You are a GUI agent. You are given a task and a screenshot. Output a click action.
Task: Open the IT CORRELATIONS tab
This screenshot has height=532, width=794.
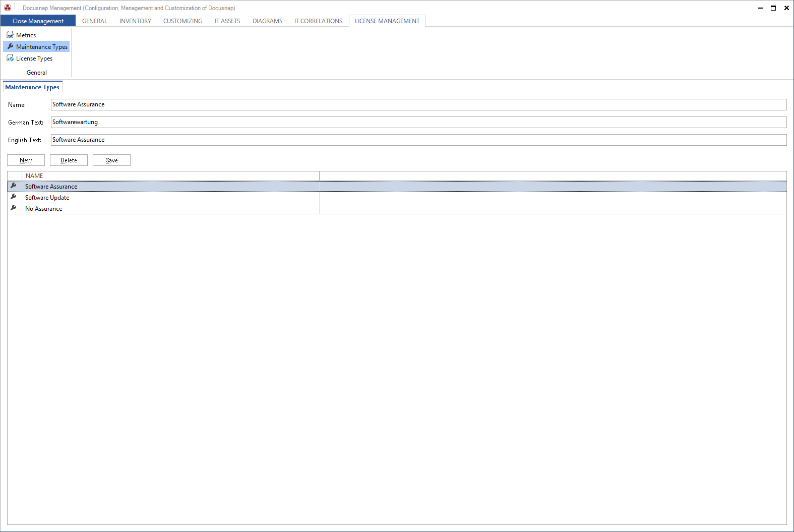[x=318, y=21]
